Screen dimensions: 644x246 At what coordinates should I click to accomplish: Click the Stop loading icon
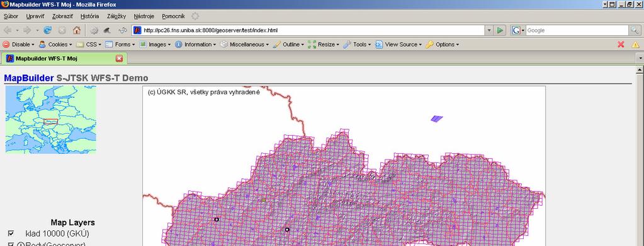click(x=62, y=30)
